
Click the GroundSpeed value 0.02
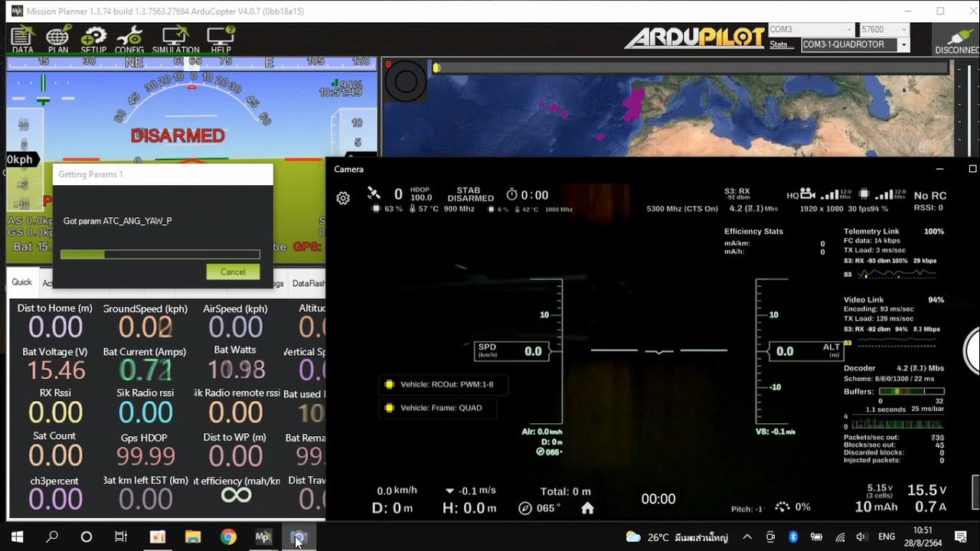pyautogui.click(x=145, y=327)
